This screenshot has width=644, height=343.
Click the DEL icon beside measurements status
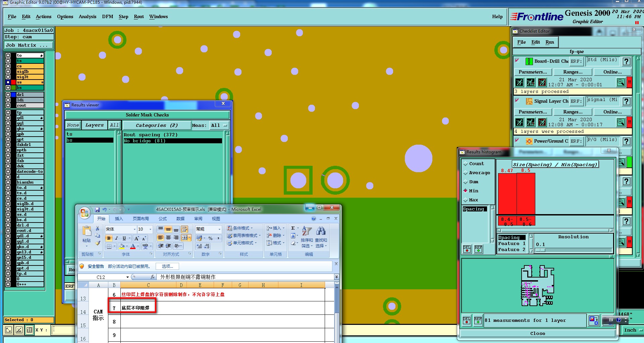click(467, 321)
